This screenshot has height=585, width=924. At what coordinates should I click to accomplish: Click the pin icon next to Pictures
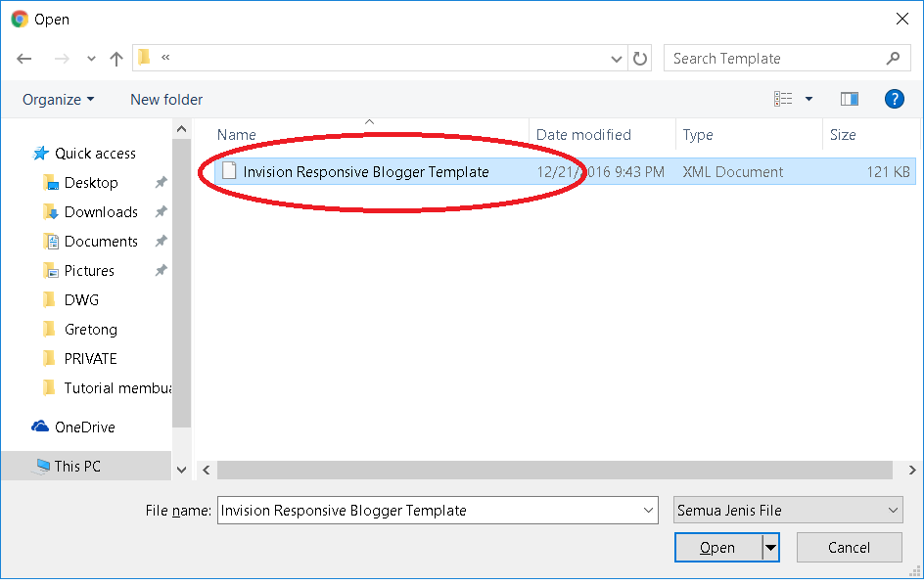[x=161, y=270]
